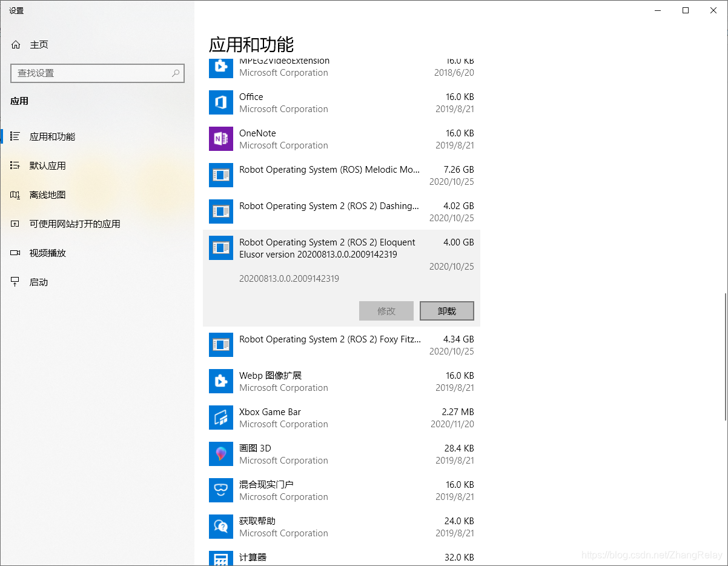This screenshot has width=728, height=566.
Task: Go back to 主页
Action: point(97,45)
